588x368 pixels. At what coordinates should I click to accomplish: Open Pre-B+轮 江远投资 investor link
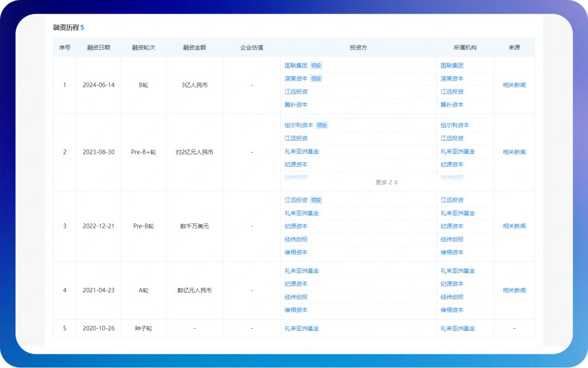pyautogui.click(x=296, y=138)
